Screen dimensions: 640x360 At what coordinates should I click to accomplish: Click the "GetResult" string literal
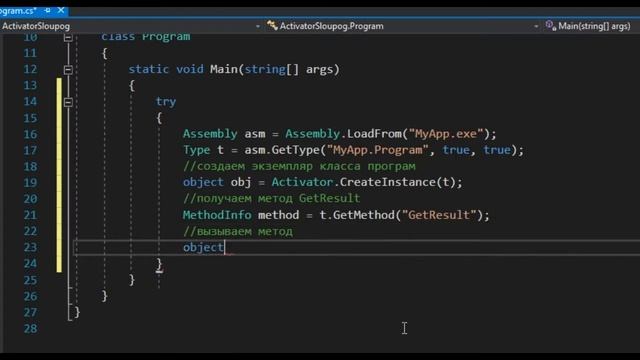(439, 215)
